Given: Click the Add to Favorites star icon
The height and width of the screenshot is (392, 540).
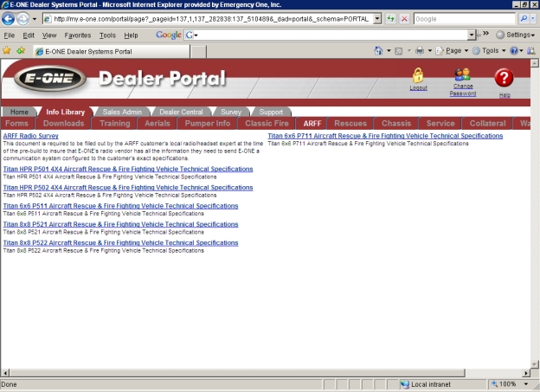Looking at the screenshot, I should tap(21, 51).
